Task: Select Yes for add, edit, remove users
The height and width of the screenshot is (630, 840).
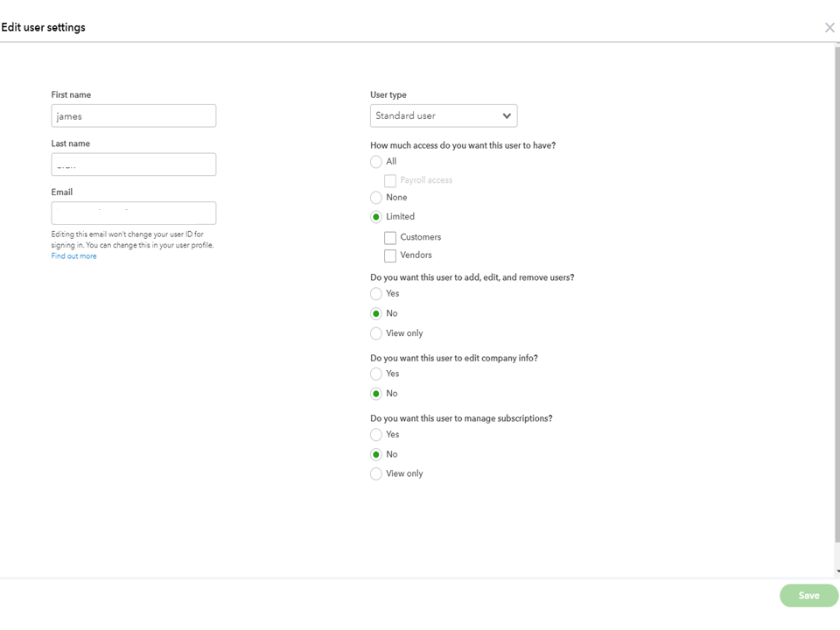Action: (x=376, y=294)
